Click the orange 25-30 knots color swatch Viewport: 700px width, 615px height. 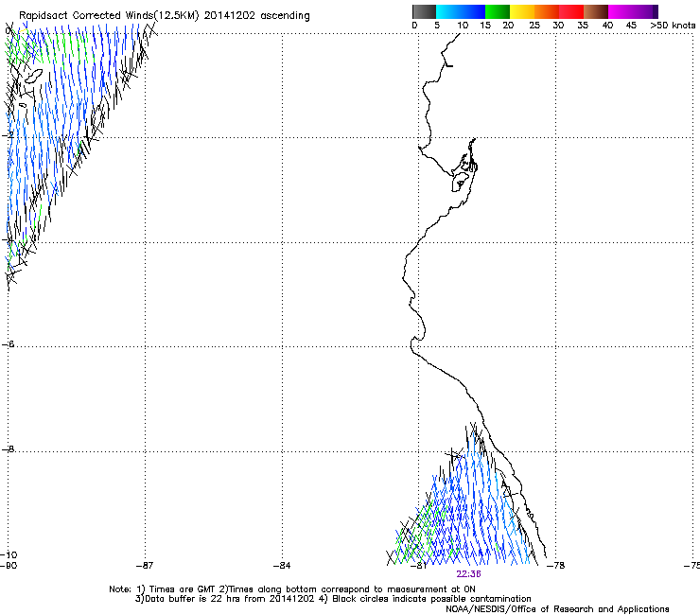point(547,11)
